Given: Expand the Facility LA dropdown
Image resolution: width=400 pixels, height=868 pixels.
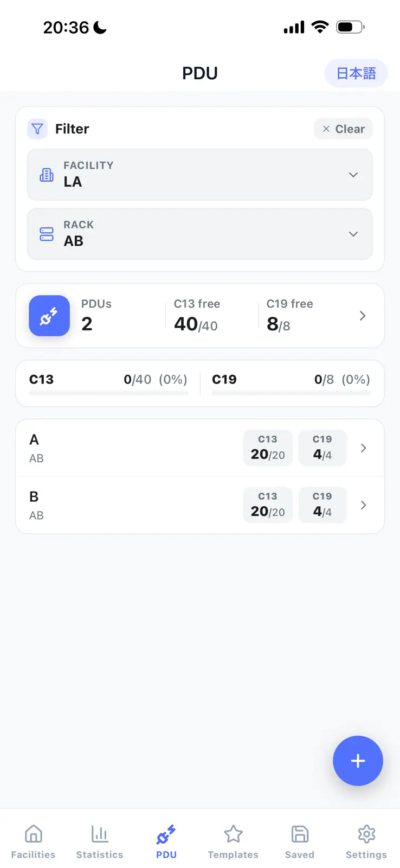Looking at the screenshot, I should coord(200,175).
